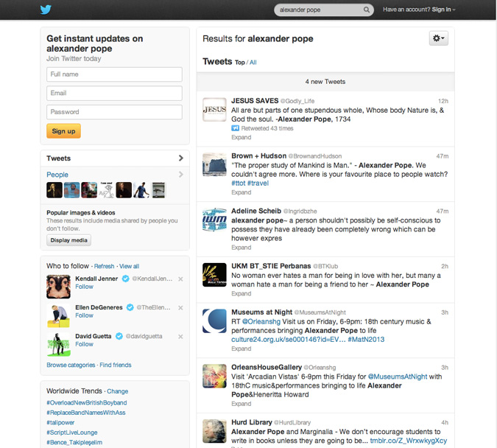The width and height of the screenshot is (497, 448).
Task: Load the 4 new Tweets bar
Action: tap(325, 82)
